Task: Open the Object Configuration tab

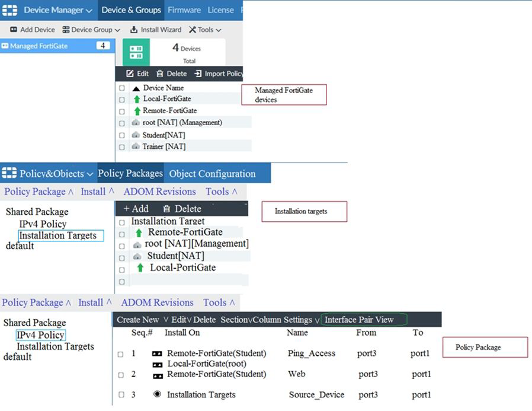Action: 212,174
